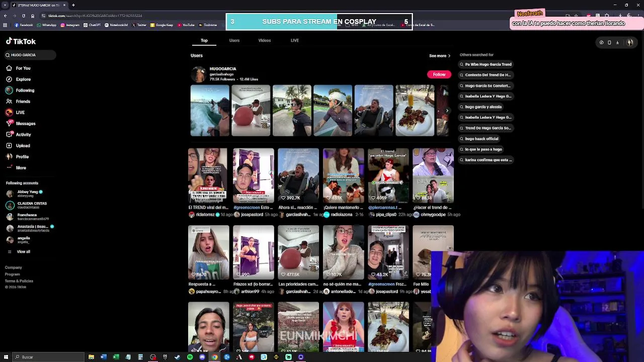
Task: Open the LIVE section in sidebar
Action: [x=16, y=113]
